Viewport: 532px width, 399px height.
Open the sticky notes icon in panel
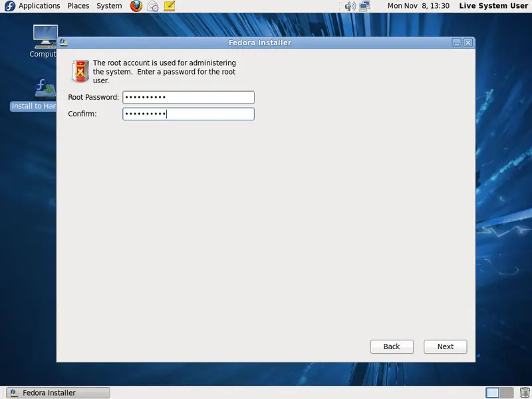pyautogui.click(x=170, y=6)
